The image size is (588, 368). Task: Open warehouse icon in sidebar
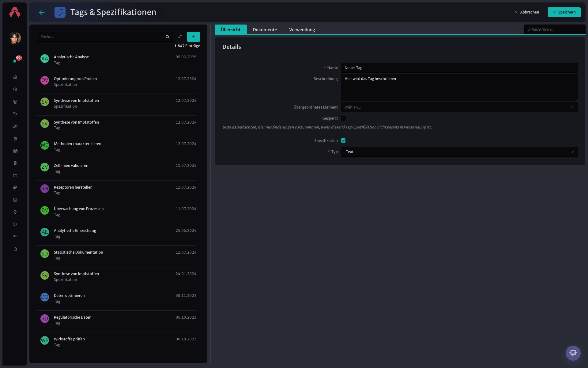click(x=15, y=151)
